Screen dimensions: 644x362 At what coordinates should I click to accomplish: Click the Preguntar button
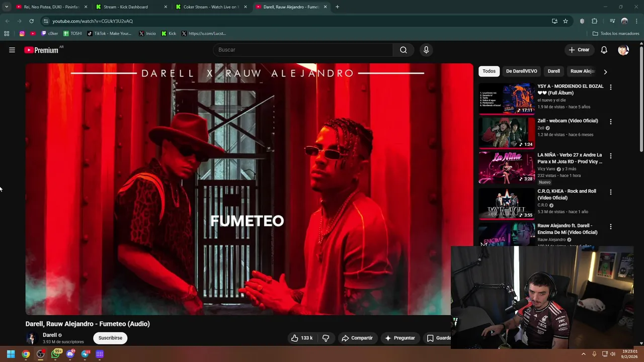(x=400, y=338)
